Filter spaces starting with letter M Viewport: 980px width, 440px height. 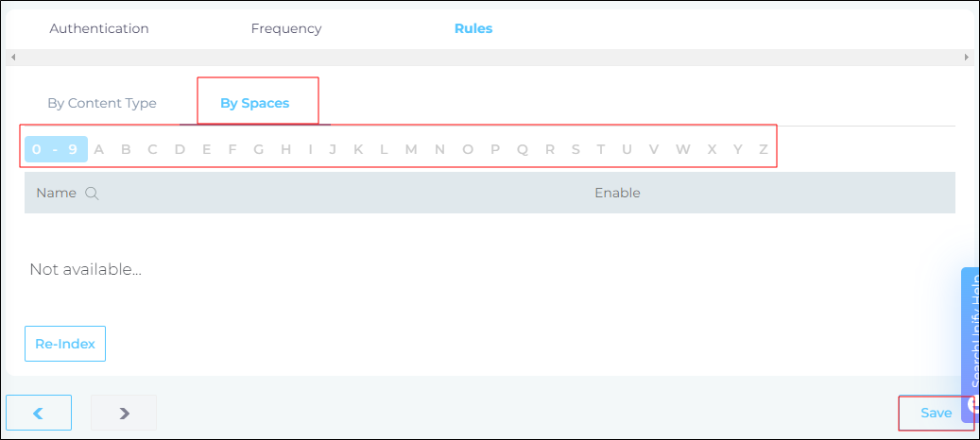pos(411,149)
